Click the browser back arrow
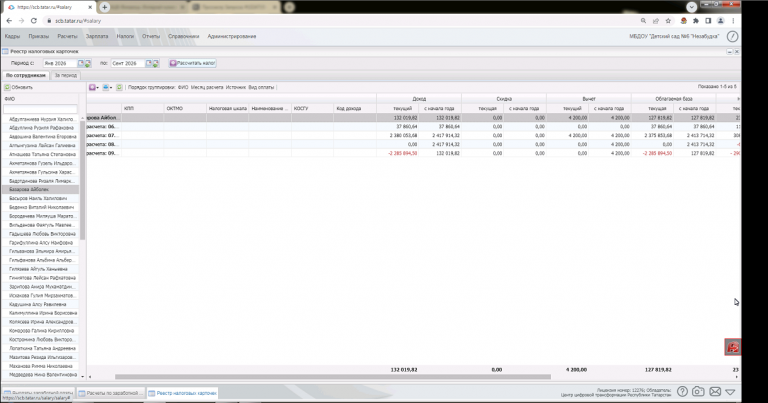Image resolution: width=768 pixels, height=403 pixels. tap(9, 21)
